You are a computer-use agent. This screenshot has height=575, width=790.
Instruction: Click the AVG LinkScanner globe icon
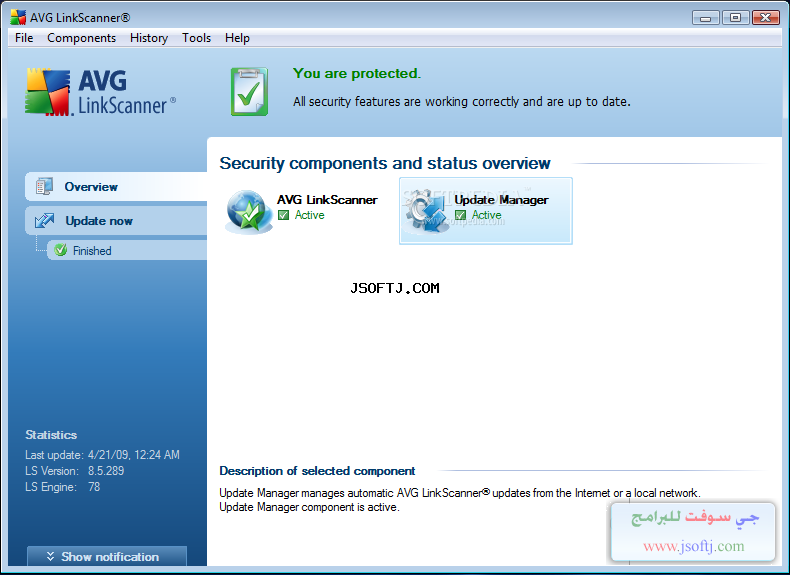click(x=247, y=212)
